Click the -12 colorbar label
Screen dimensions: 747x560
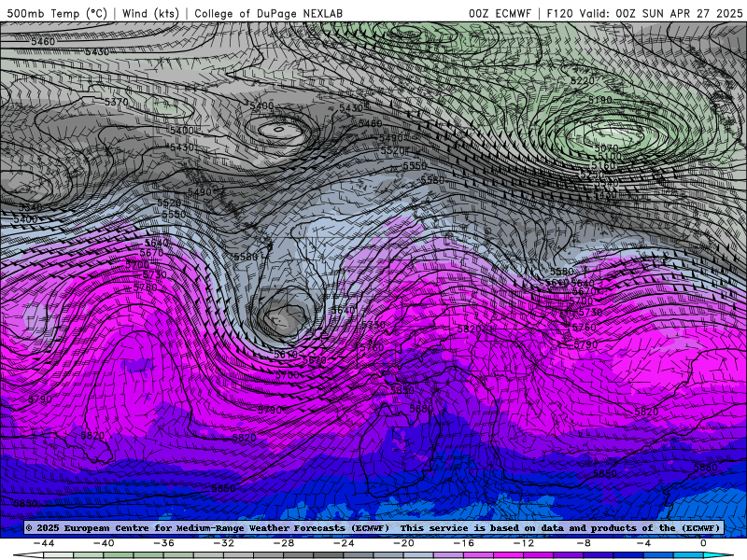[524, 543]
